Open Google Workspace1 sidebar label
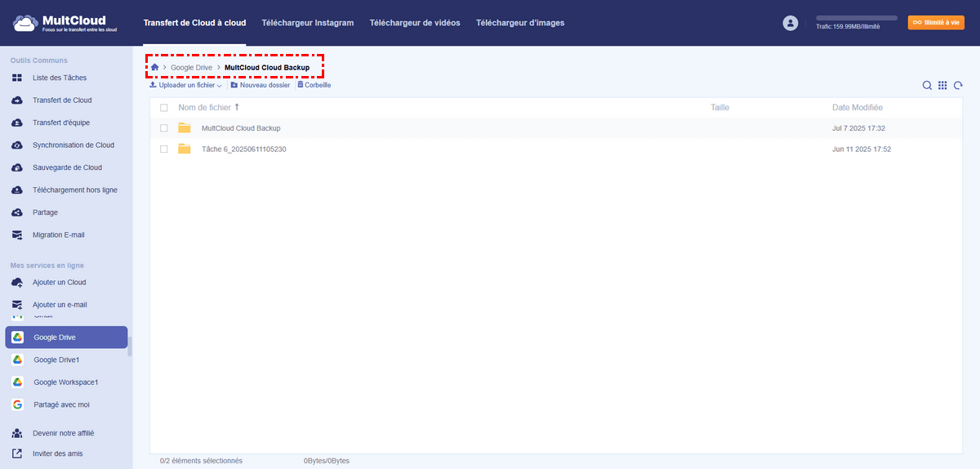This screenshot has width=980, height=469. click(x=66, y=382)
